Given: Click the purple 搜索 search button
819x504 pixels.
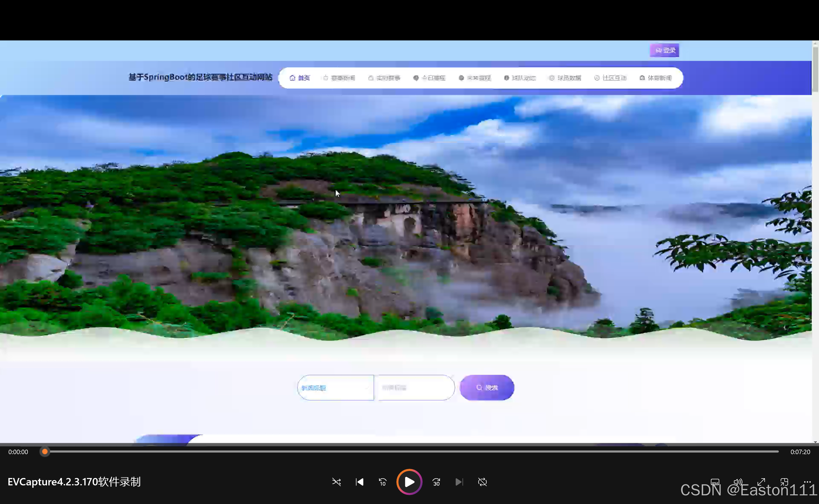Looking at the screenshot, I should pyautogui.click(x=487, y=388).
